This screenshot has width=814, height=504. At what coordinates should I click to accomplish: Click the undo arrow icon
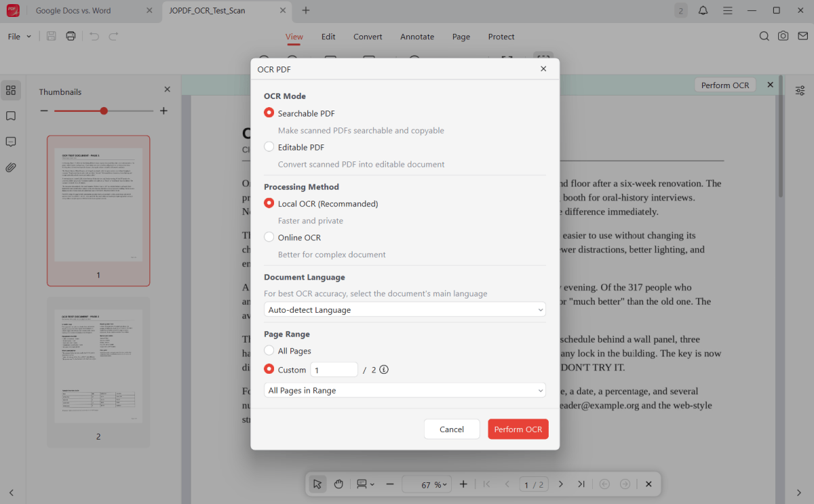point(94,37)
